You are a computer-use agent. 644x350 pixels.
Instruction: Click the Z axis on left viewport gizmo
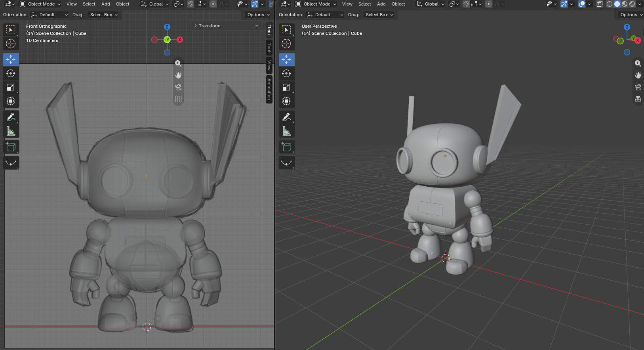[167, 27]
